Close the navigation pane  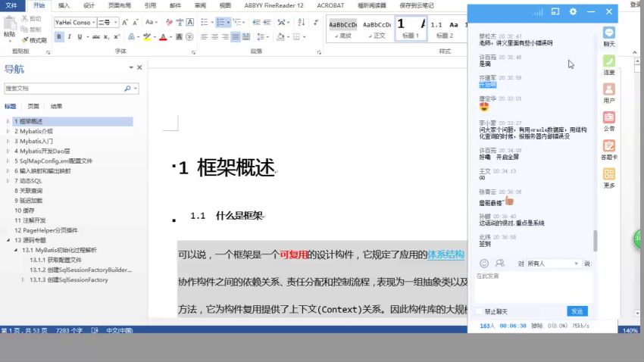coord(139,67)
